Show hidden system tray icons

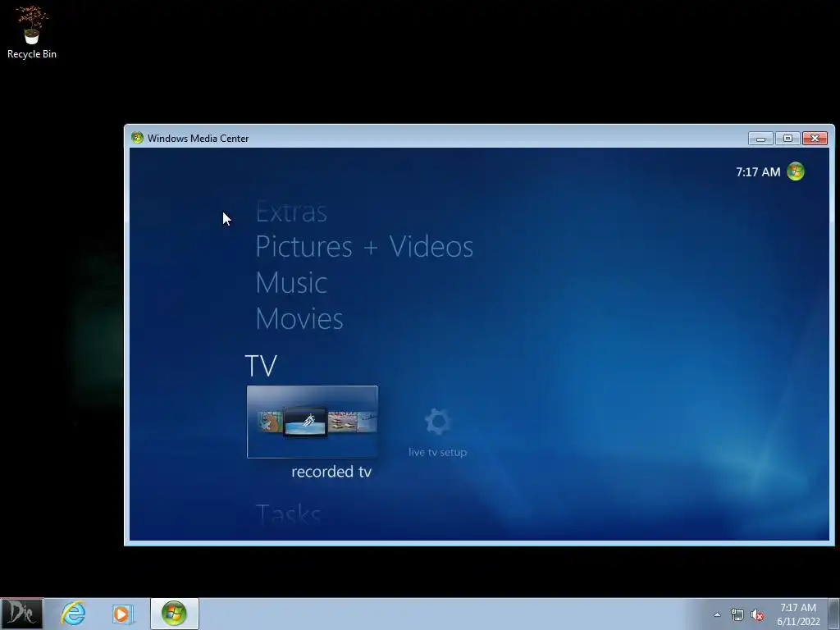click(x=717, y=614)
